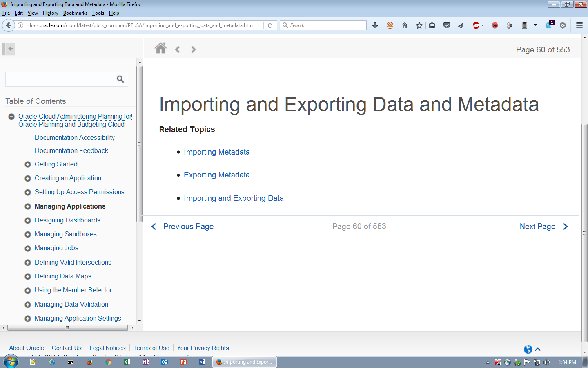Click the globe language icon near footer

528,349
